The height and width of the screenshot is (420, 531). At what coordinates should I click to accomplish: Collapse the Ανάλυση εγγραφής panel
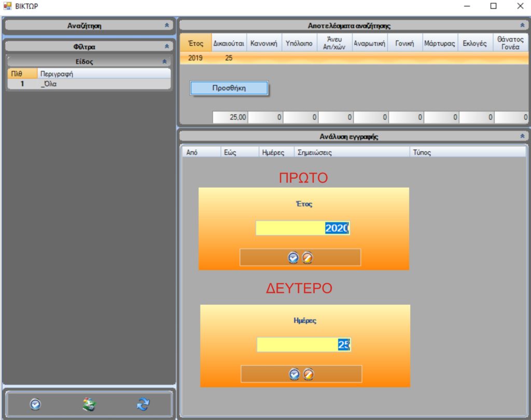pos(522,136)
